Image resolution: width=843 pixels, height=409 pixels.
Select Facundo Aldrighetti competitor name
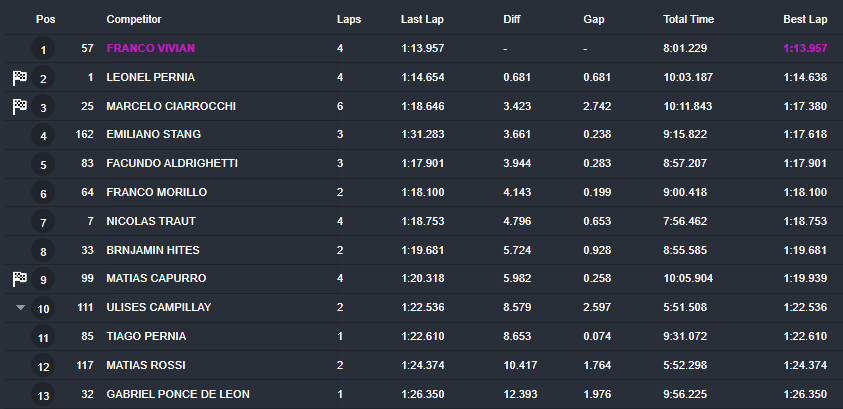point(172,163)
